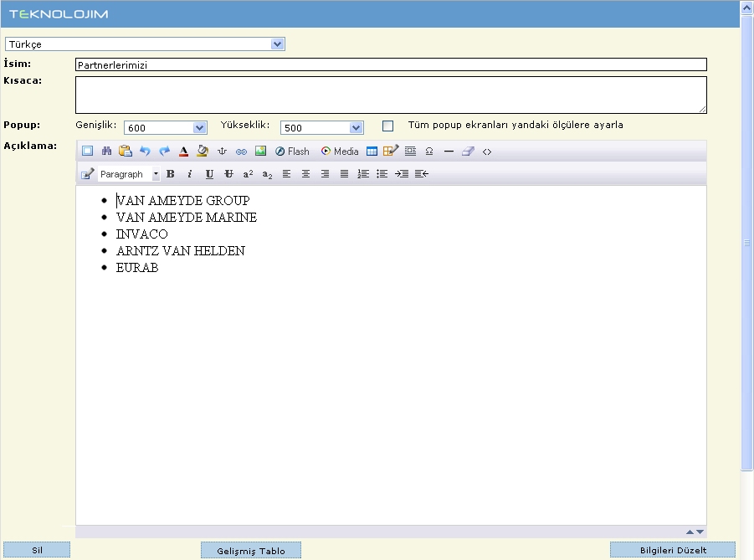The height and width of the screenshot is (560, 754).
Task: Undo the last edit
Action: 145,151
